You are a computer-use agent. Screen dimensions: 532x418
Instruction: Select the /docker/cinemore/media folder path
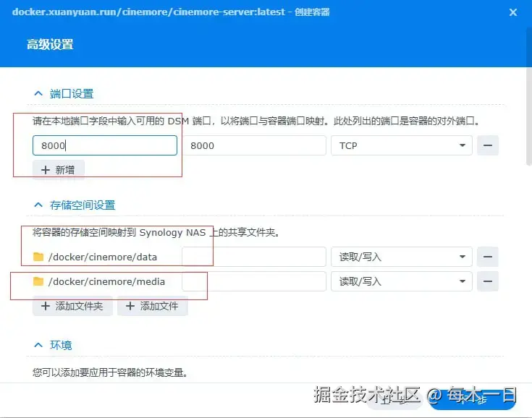click(106, 282)
